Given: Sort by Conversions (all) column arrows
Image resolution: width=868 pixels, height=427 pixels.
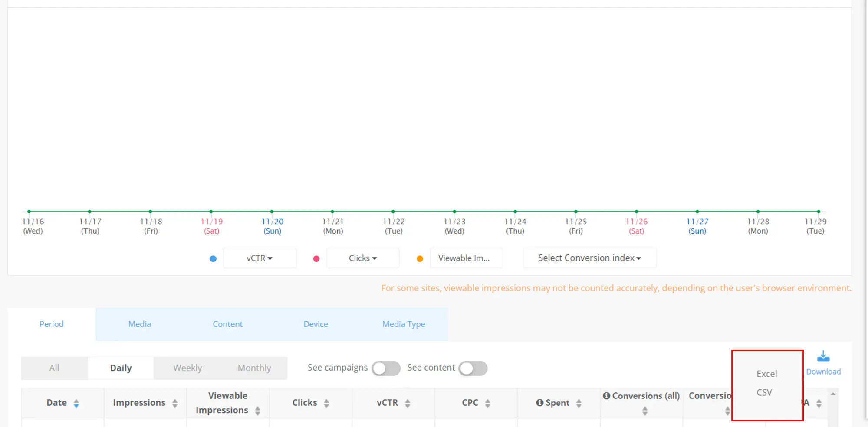Looking at the screenshot, I should coord(645,411).
